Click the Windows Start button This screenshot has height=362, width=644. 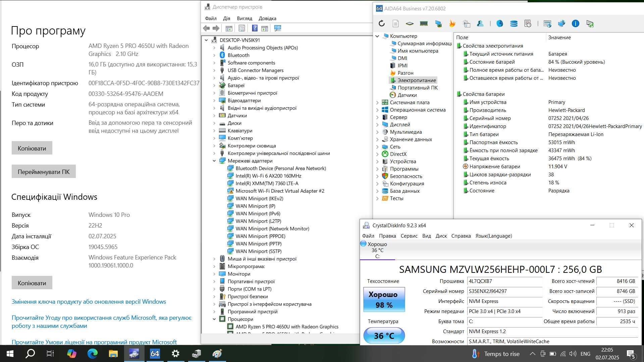point(10,354)
